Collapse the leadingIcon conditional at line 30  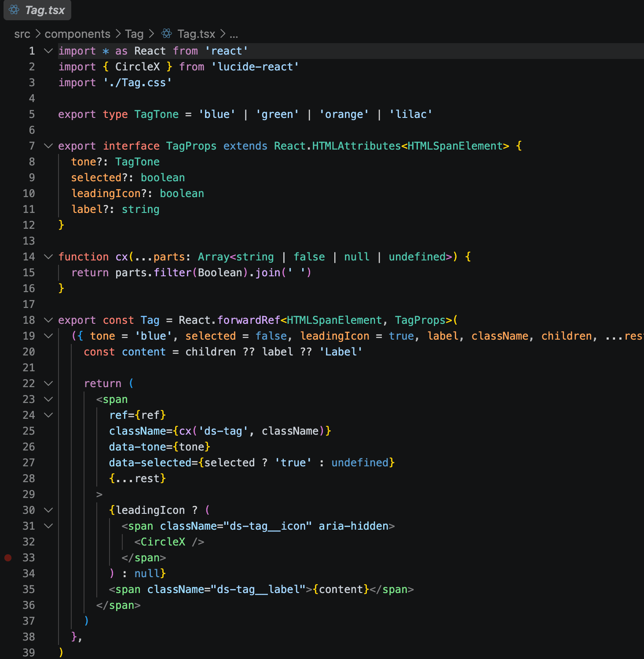tap(48, 510)
